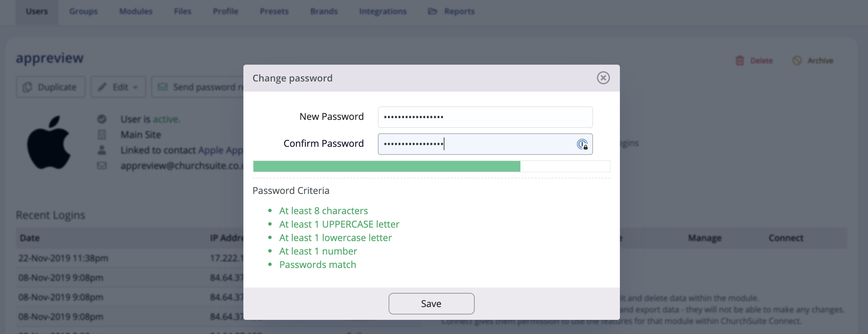868x334 pixels.
Task: Click the Edit pencil icon
Action: tap(102, 87)
